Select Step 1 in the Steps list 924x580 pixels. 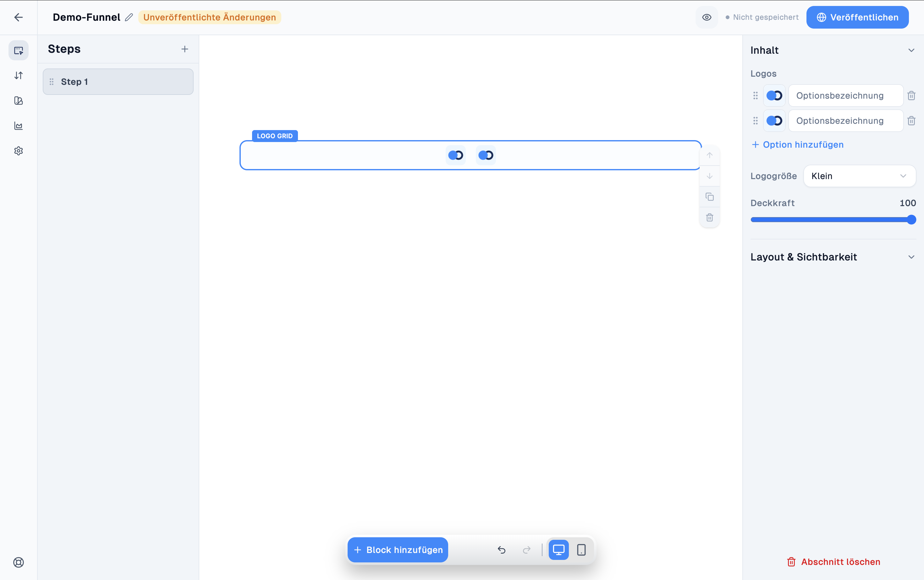[118, 82]
